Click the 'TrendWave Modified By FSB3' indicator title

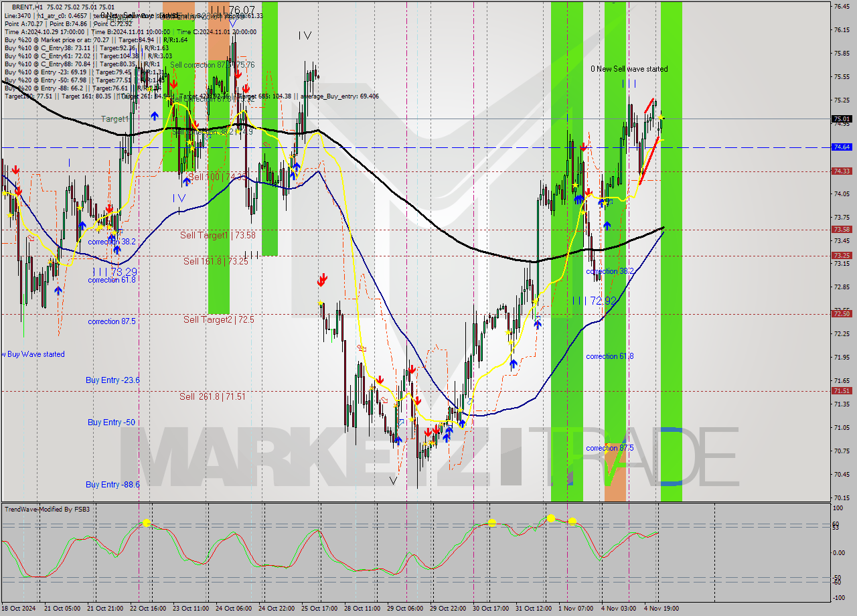tap(47, 510)
